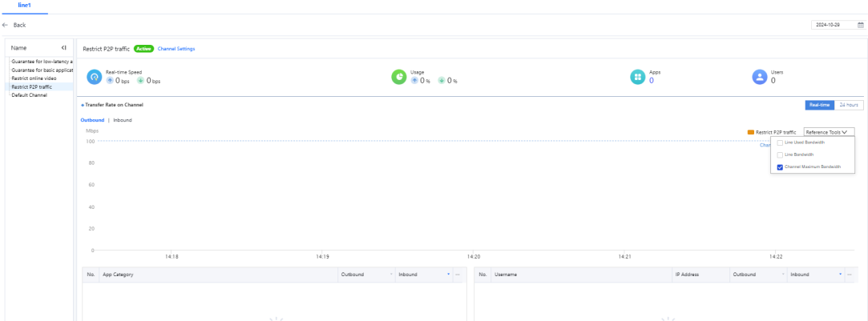Viewport: 868px width, 321px height.
Task: Uncheck Channel Maximum Bandwidth
Action: tap(780, 167)
